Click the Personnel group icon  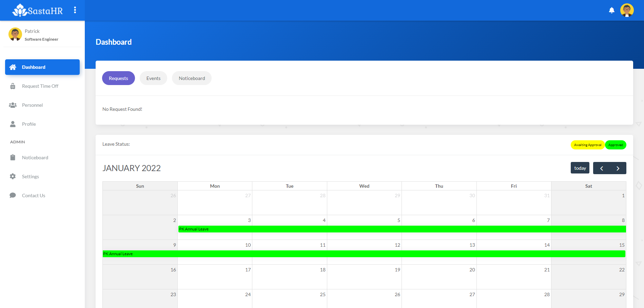click(13, 105)
